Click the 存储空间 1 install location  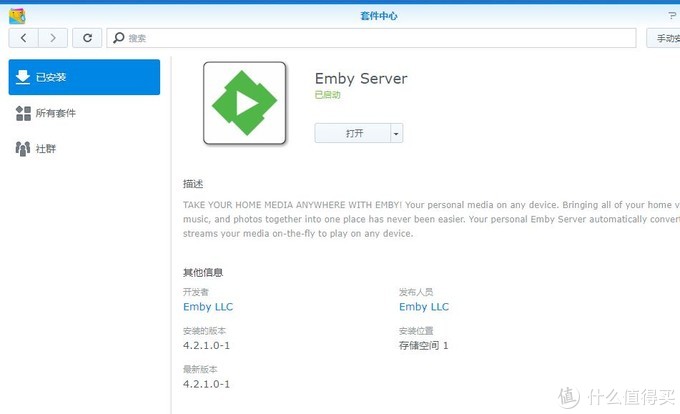[423, 346]
